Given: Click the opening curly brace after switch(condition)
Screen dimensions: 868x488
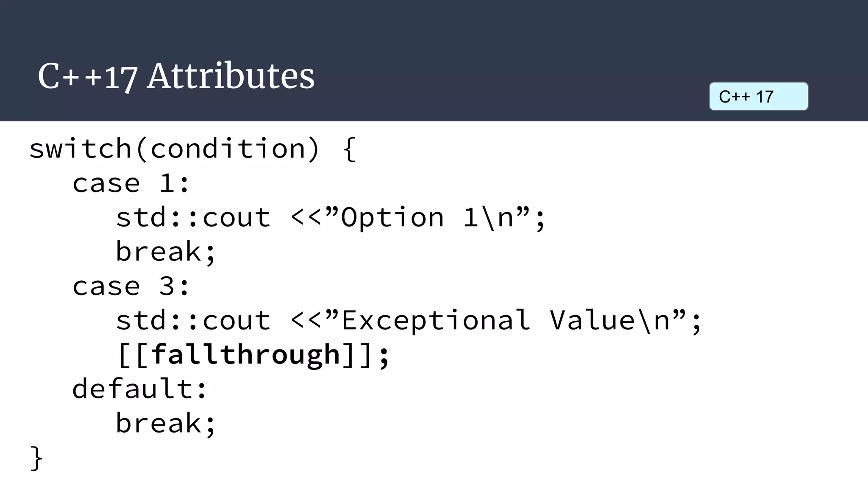Looking at the screenshot, I should 349,149.
